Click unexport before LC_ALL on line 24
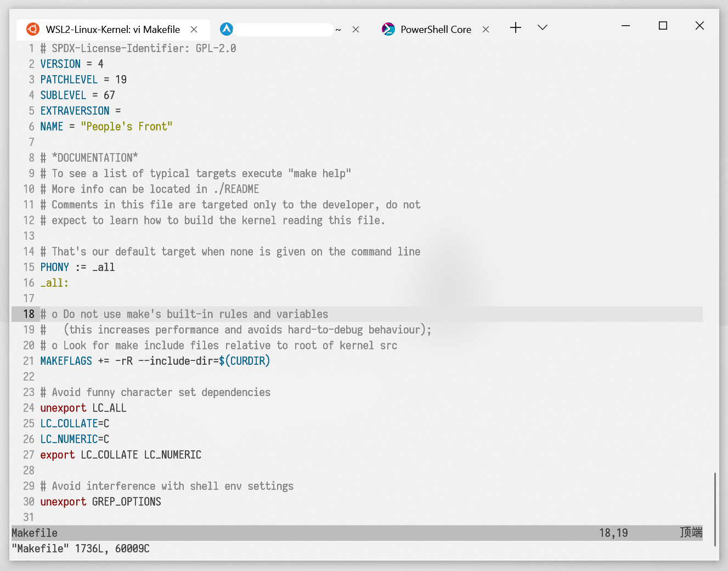Screen dimensions: 728x571 (63, 408)
